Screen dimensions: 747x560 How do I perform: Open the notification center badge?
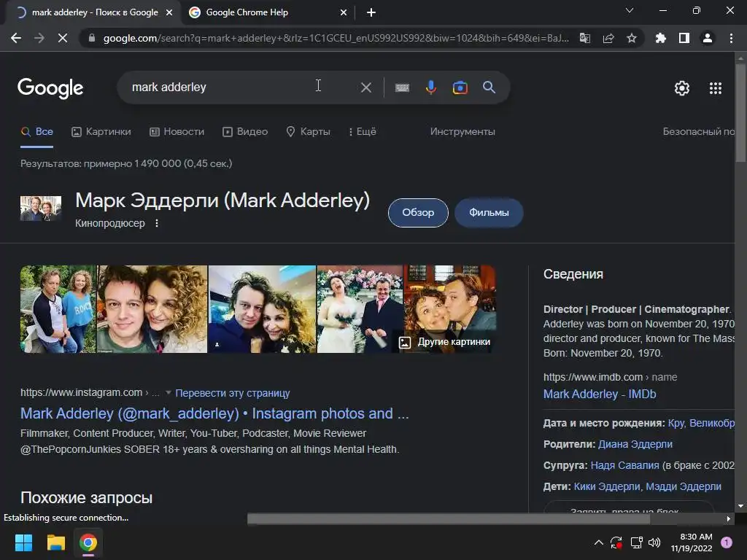[x=727, y=542]
